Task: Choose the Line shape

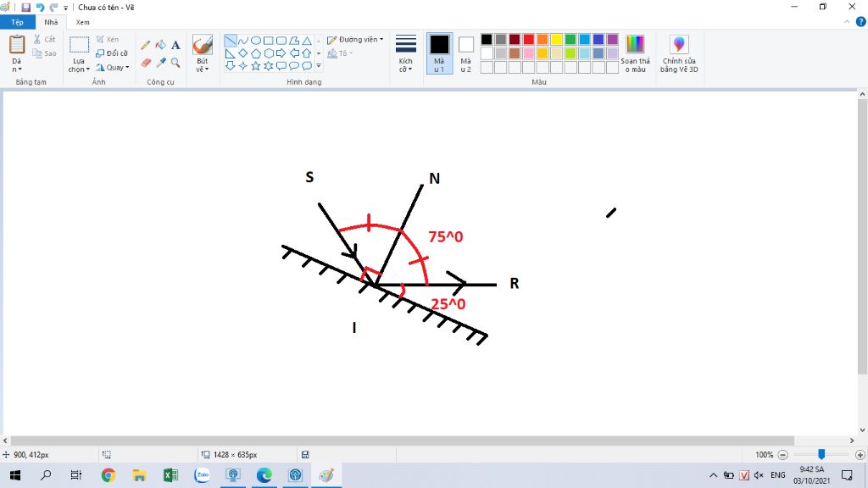Action: click(231, 41)
